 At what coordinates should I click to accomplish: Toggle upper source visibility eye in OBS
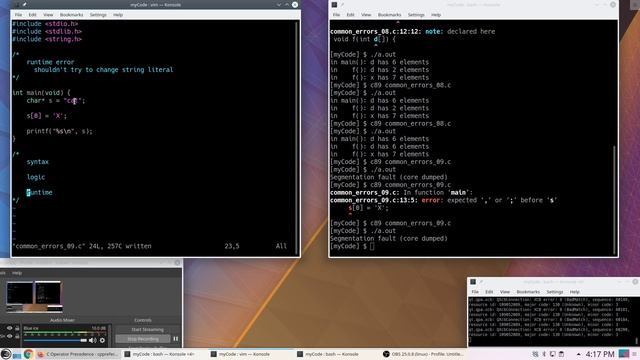9,328
